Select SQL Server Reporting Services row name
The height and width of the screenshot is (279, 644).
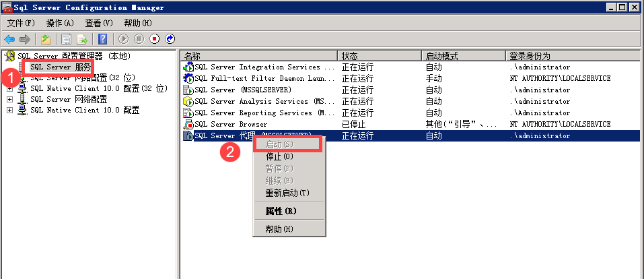click(265, 113)
